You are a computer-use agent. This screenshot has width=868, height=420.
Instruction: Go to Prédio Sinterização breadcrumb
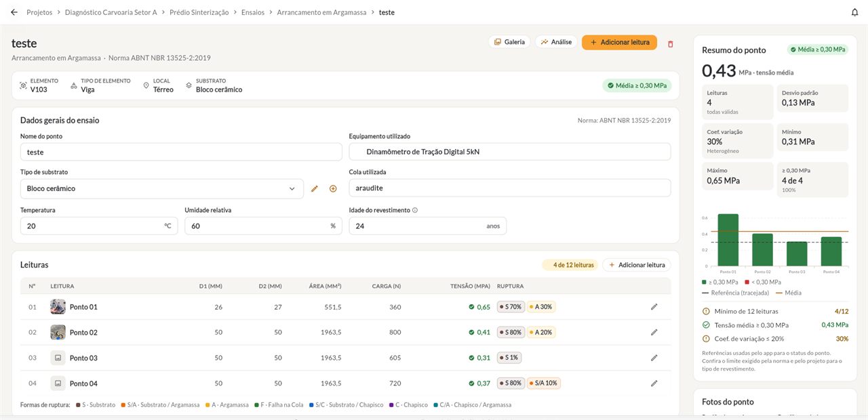point(199,12)
